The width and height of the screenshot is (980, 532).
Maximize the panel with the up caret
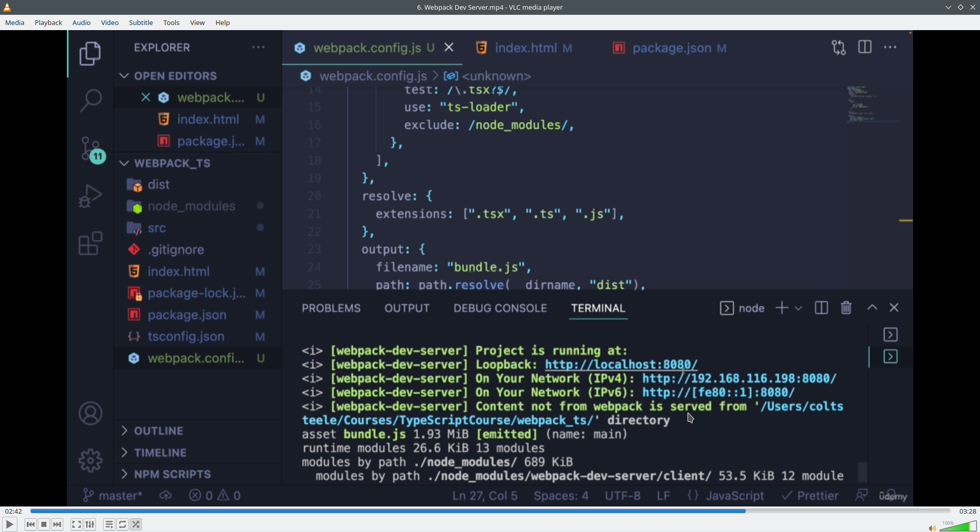click(x=872, y=307)
